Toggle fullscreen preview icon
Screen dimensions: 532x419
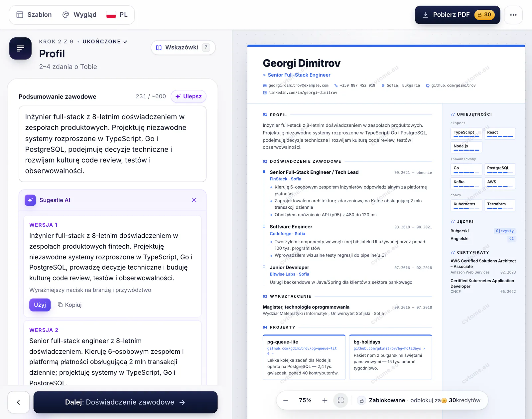[341, 400]
